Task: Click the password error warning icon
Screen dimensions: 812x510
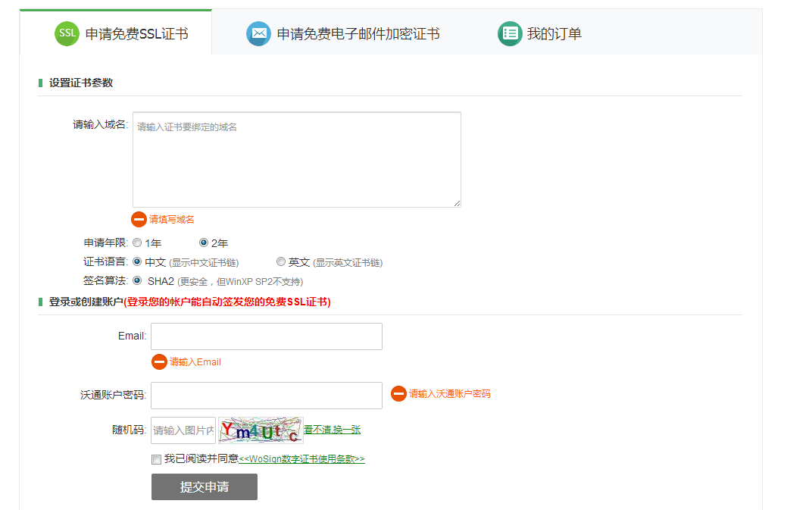Action: [398, 394]
